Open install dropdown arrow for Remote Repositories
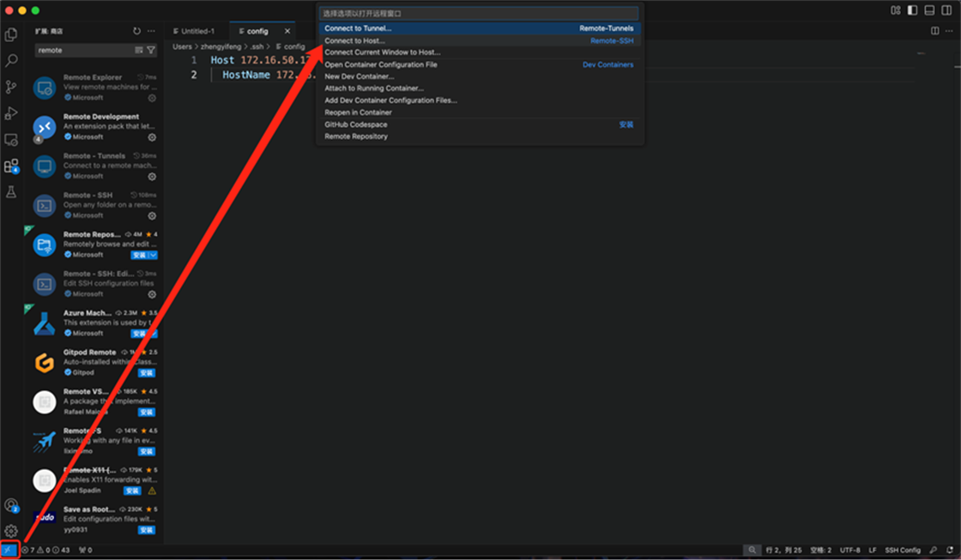 tap(154, 255)
